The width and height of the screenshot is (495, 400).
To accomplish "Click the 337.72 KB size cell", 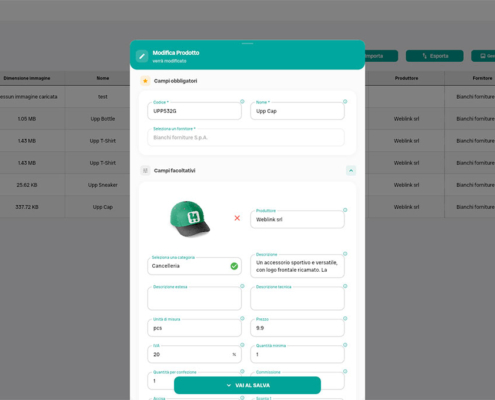I will pyautogui.click(x=27, y=207).
